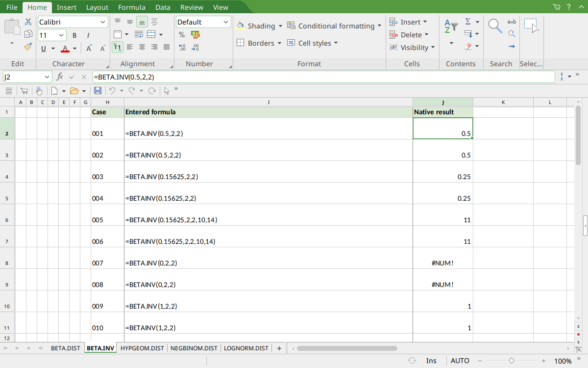Open the LOGNORM.DIST sheet tab
The image size is (588, 368).
pos(246,348)
